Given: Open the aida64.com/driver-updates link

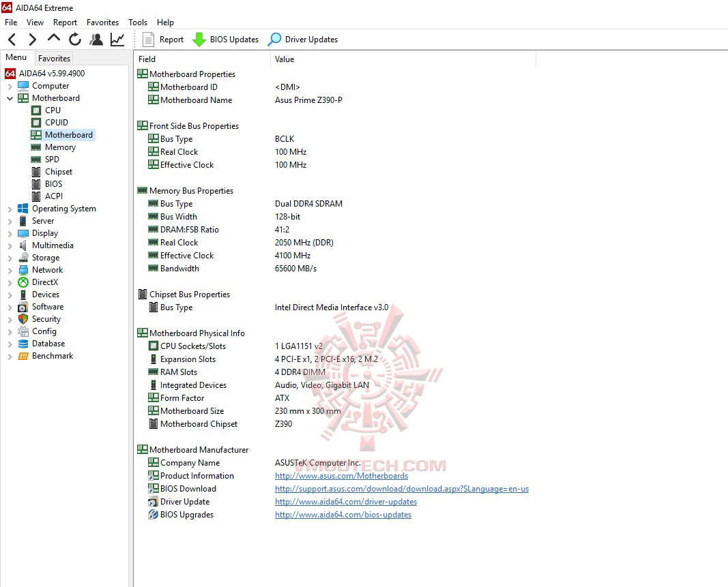Looking at the screenshot, I should pos(346,502).
